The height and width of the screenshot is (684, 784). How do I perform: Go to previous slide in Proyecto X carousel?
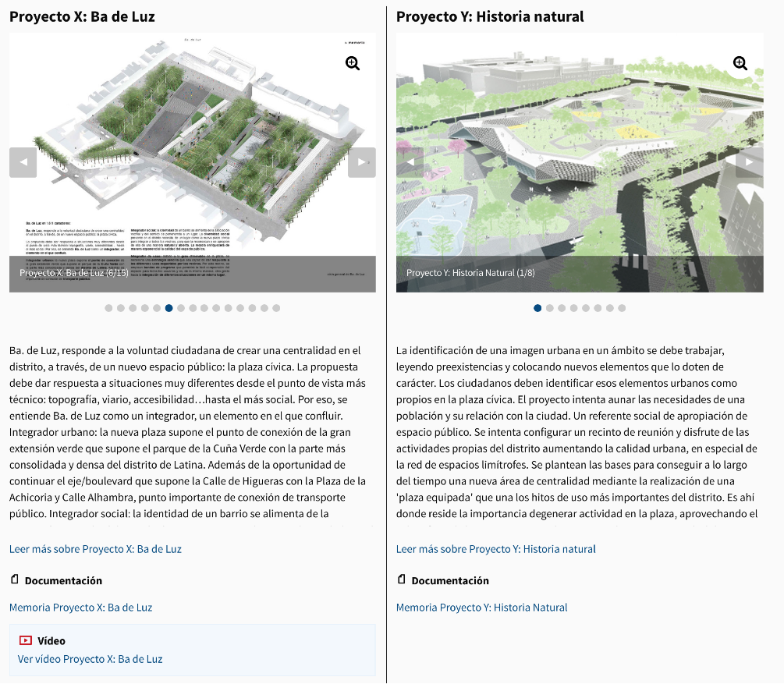coord(23,162)
